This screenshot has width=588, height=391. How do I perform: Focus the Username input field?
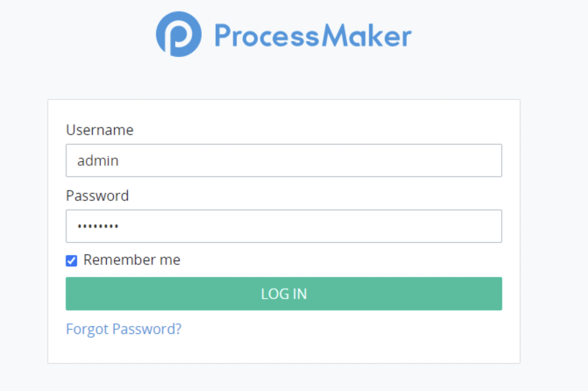(x=284, y=161)
